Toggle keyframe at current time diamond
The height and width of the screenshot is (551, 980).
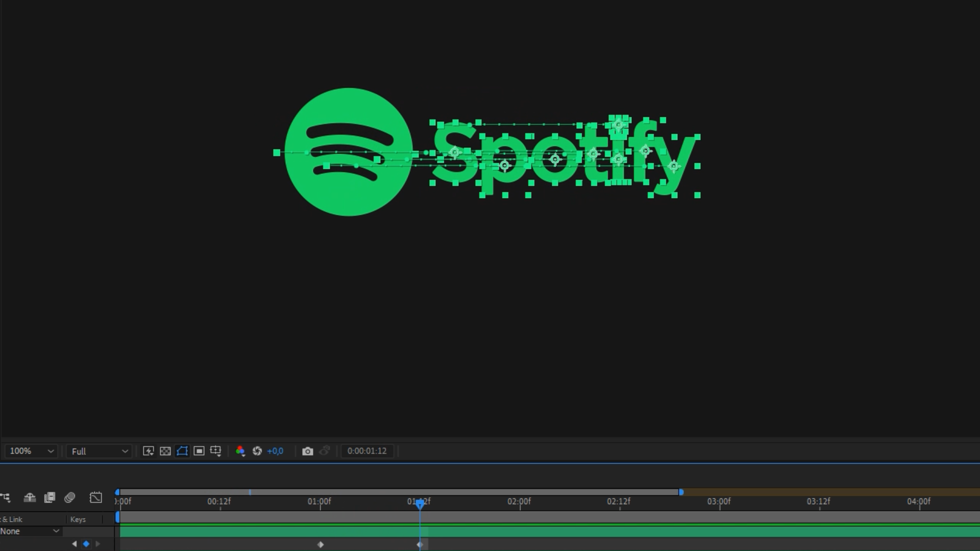[86, 544]
